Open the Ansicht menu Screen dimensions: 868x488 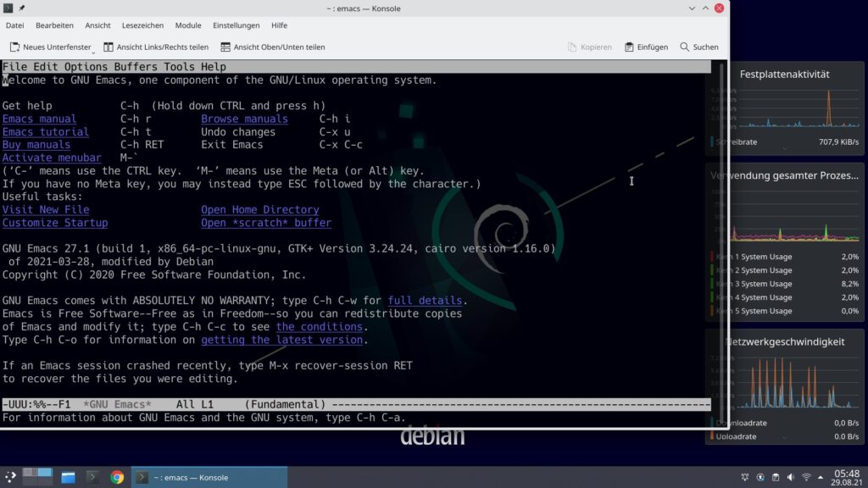point(97,25)
